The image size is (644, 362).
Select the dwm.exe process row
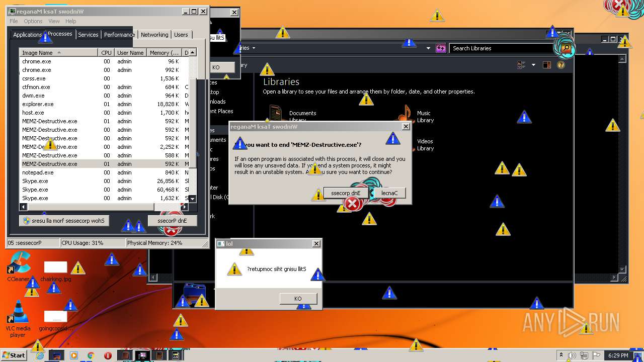[104, 96]
